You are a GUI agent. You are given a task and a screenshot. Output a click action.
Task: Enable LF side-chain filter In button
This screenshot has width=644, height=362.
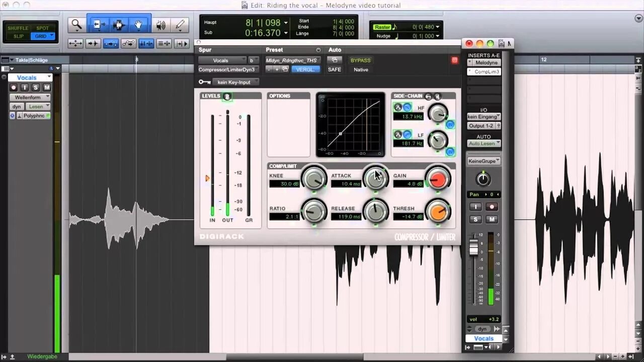(x=450, y=151)
